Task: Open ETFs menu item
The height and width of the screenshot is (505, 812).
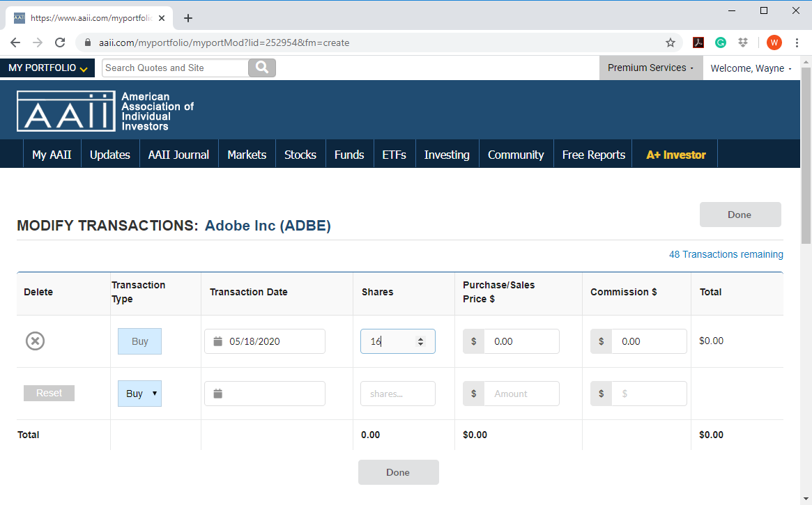Action: (x=394, y=155)
